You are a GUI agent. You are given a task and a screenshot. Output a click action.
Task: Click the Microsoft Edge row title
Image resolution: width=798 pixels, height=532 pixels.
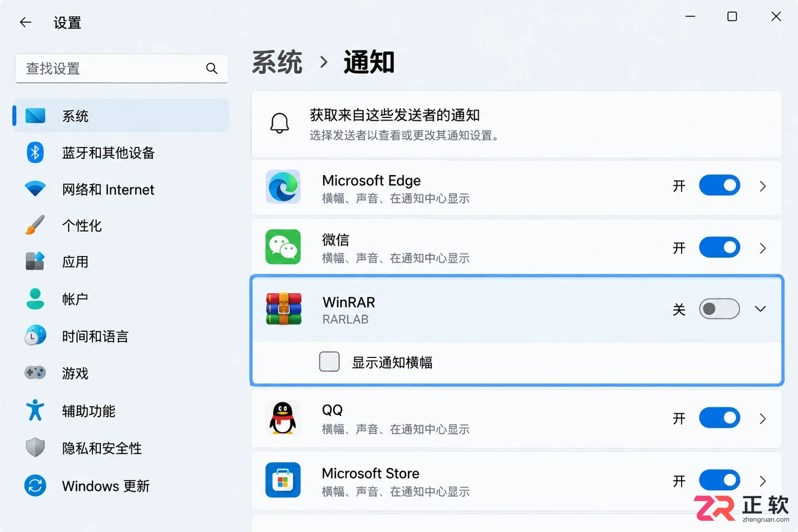click(x=371, y=180)
